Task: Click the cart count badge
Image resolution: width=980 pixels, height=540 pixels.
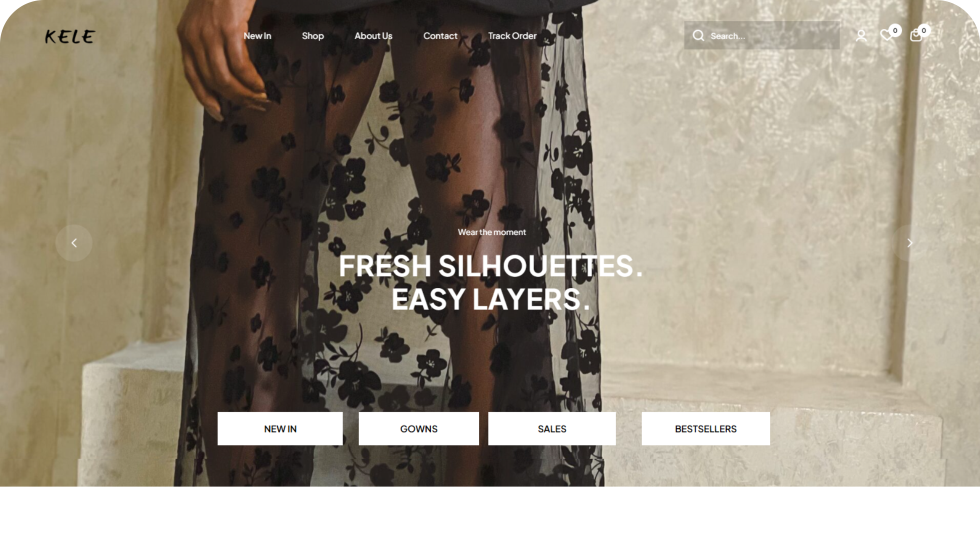Action: click(923, 30)
